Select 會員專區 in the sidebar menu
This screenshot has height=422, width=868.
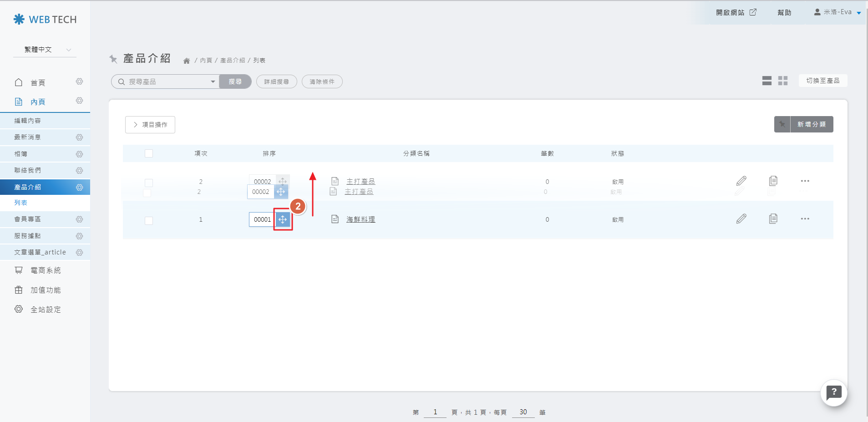(28, 219)
